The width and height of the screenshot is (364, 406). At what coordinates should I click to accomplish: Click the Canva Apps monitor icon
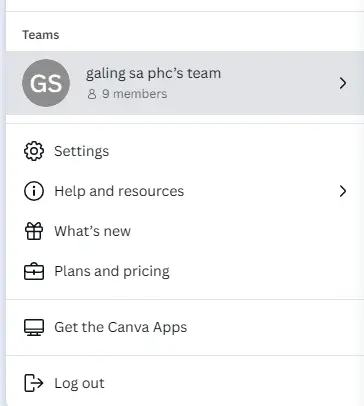pos(34,327)
